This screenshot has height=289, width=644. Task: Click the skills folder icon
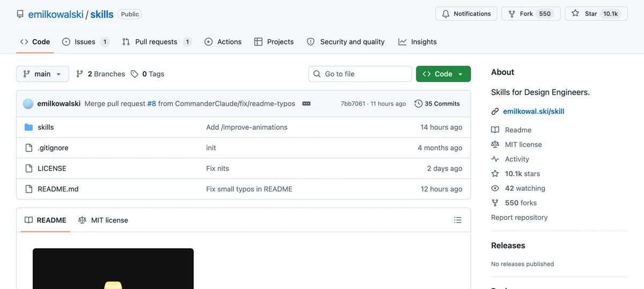[29, 127]
